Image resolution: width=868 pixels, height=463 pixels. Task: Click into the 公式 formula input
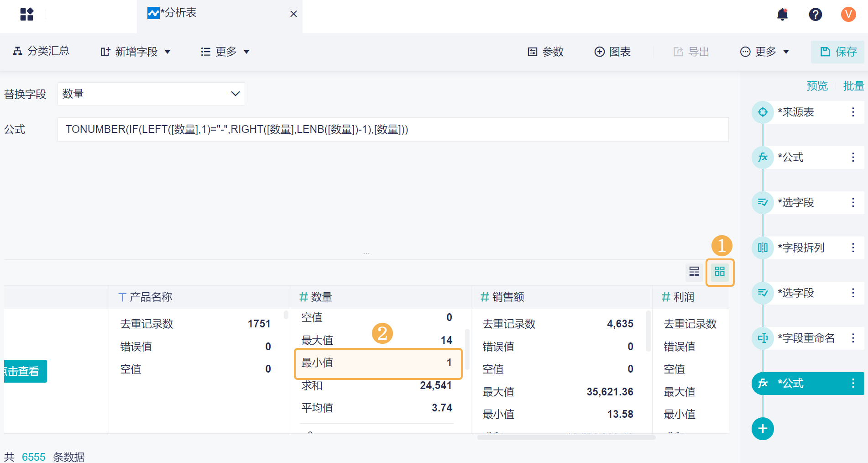coord(392,130)
